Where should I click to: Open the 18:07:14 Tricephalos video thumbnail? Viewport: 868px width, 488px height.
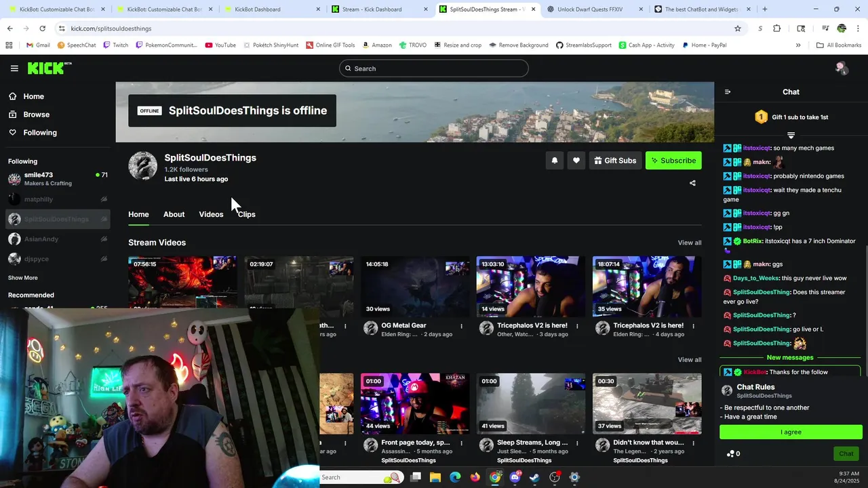[x=647, y=287]
